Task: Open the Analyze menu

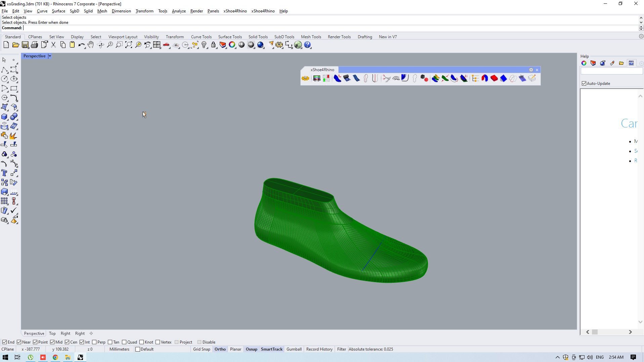Action: [179, 11]
